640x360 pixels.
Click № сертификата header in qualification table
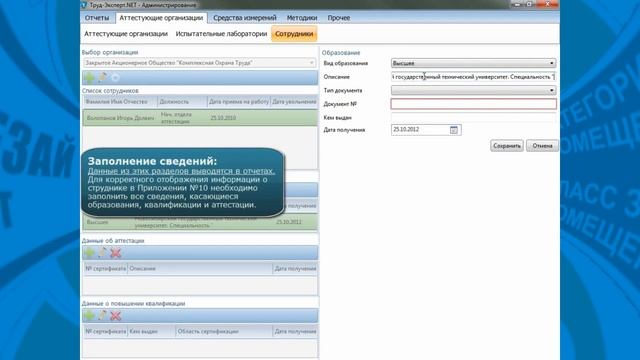tap(106, 331)
